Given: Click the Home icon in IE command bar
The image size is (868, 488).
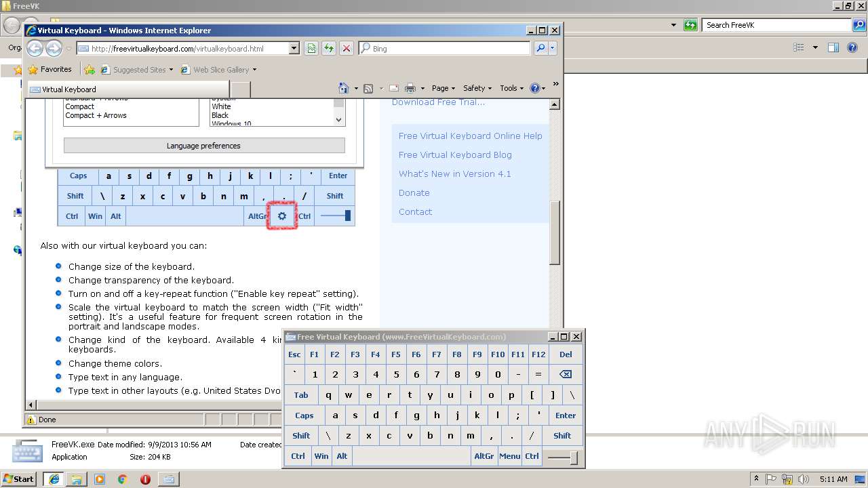Looking at the screenshot, I should 344,88.
